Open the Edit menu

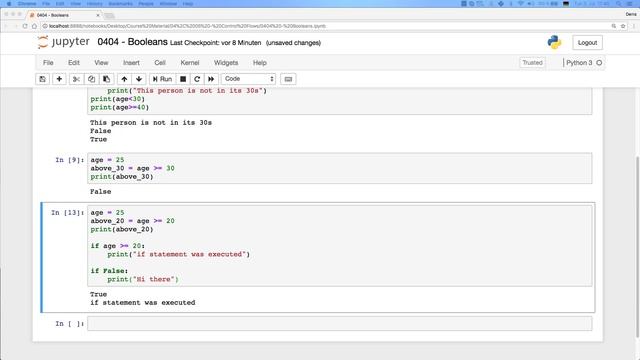pos(74,63)
